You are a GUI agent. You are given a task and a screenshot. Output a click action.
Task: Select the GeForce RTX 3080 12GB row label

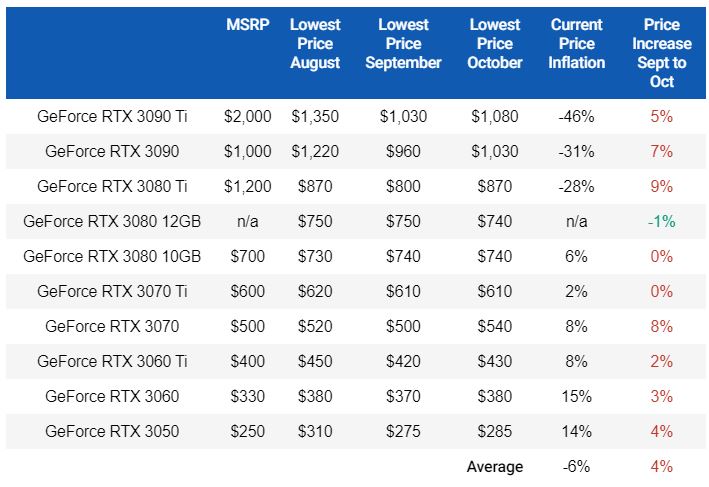tap(112, 221)
